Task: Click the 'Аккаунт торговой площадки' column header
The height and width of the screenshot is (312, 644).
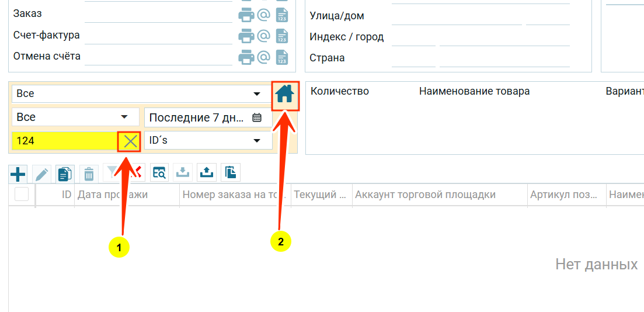Action: pyautogui.click(x=425, y=195)
